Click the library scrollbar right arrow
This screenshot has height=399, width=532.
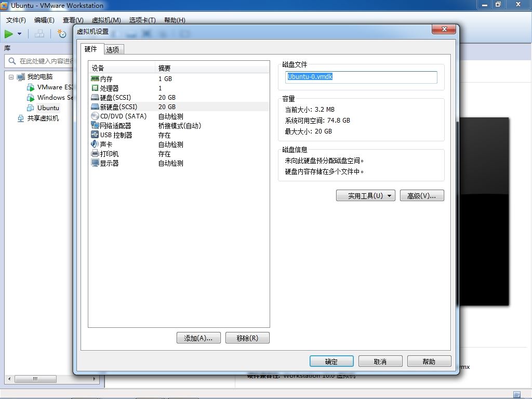[x=94, y=379]
